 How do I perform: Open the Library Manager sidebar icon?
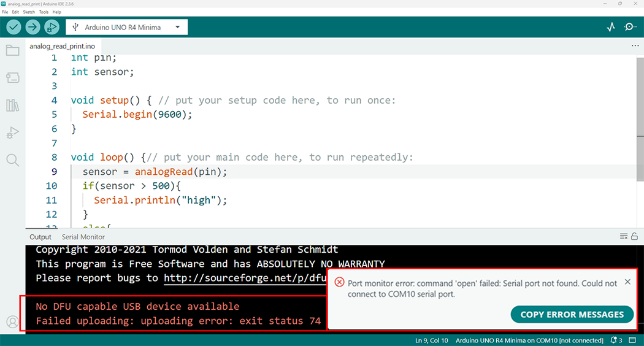pos(13,105)
